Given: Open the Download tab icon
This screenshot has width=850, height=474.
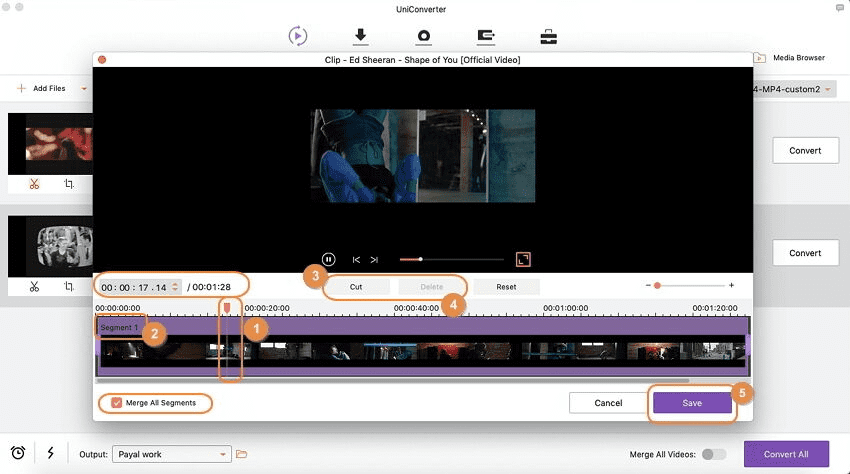Looking at the screenshot, I should 361,36.
